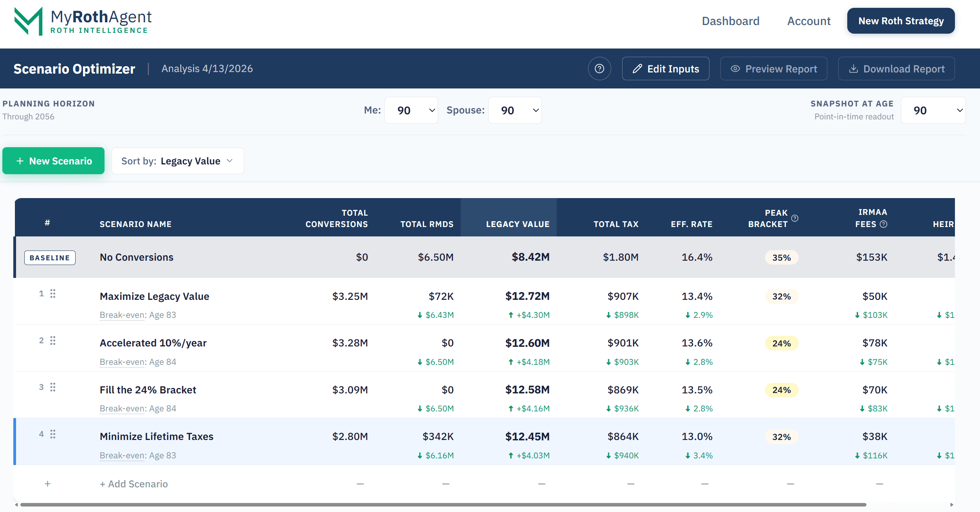
Task: Click 35% peak bracket pill in baseline row
Action: tap(781, 258)
